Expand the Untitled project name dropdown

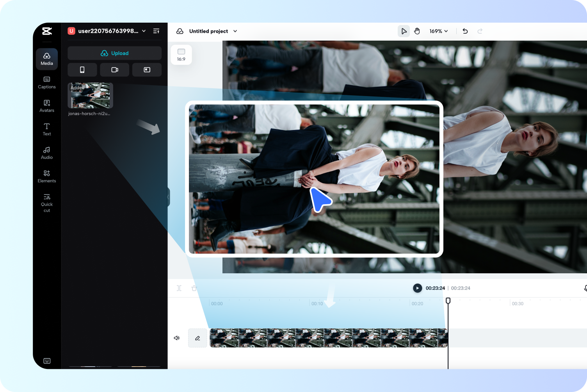click(x=235, y=31)
